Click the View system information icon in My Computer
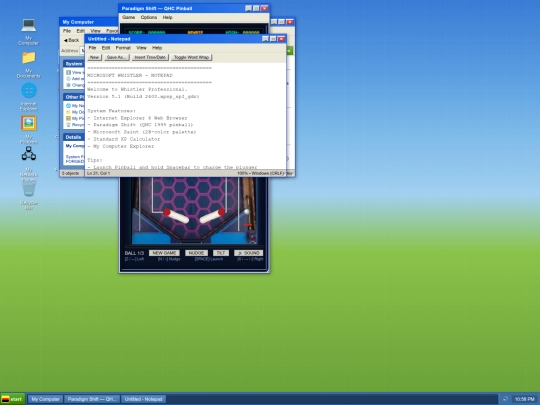 (x=69, y=72)
